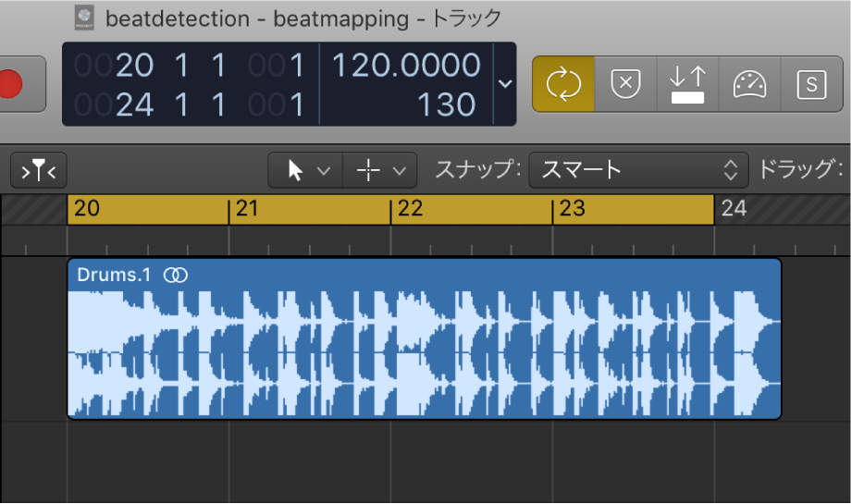Click bar 21 on the ruler
The height and width of the screenshot is (504, 851).
point(246,208)
